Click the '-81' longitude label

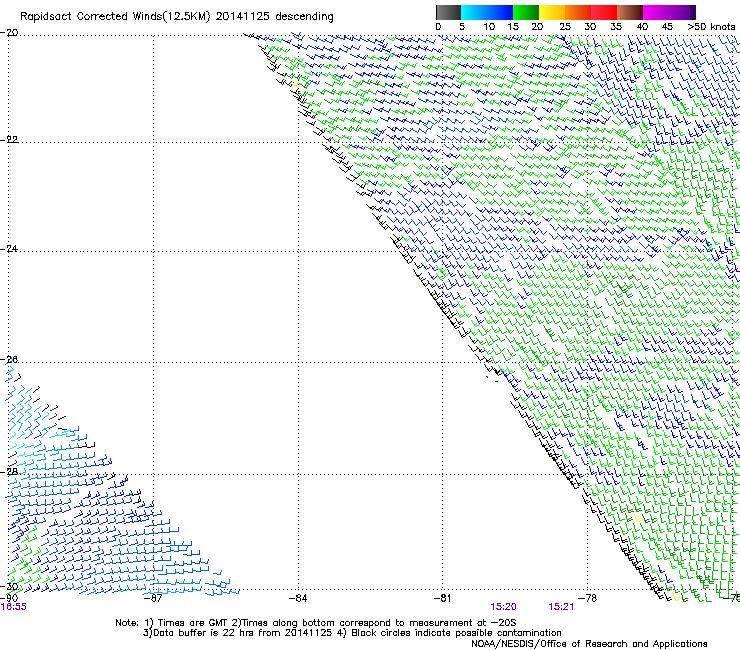pyautogui.click(x=443, y=598)
